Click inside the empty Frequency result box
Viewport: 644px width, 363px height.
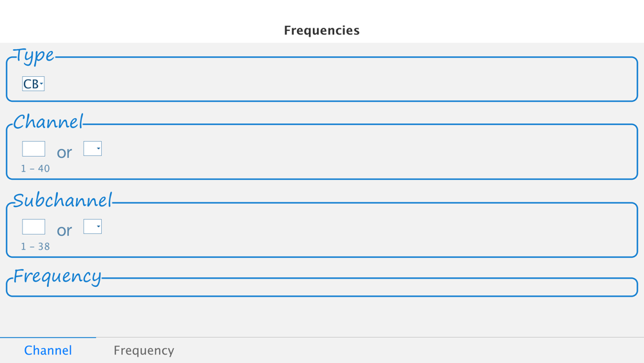click(x=322, y=288)
